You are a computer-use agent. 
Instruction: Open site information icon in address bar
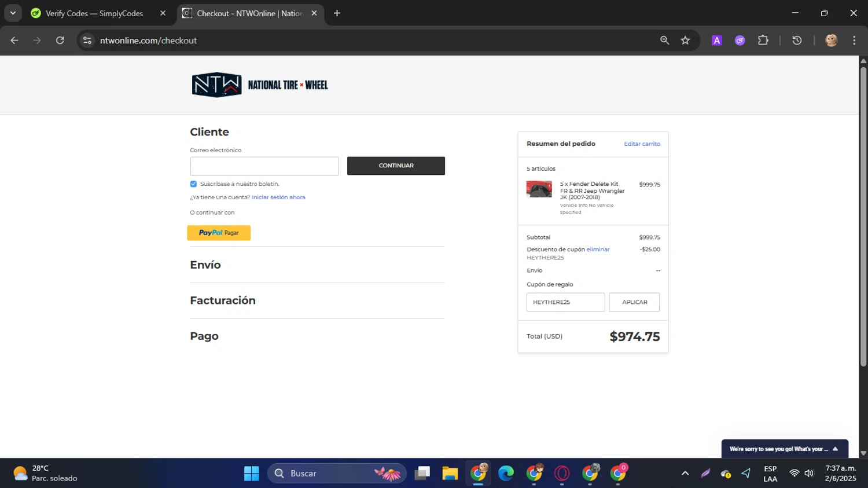87,41
